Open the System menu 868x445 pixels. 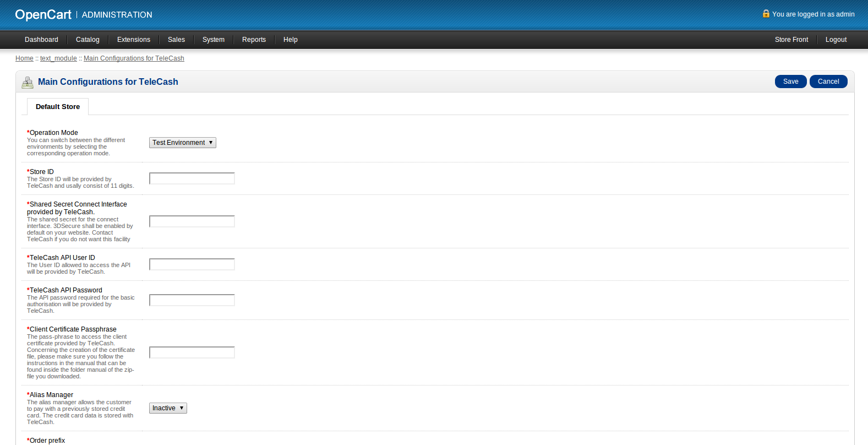[213, 40]
